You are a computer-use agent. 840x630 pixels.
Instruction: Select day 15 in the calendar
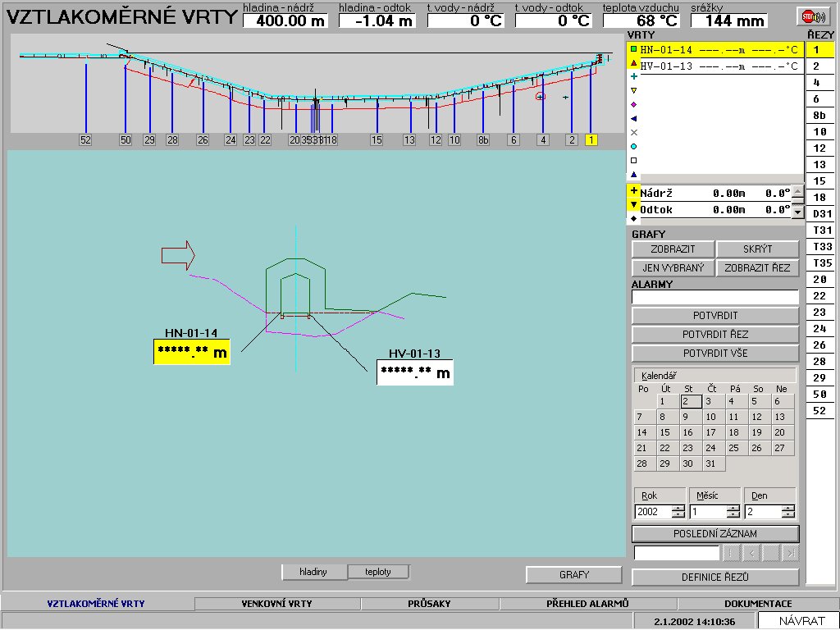pos(665,432)
